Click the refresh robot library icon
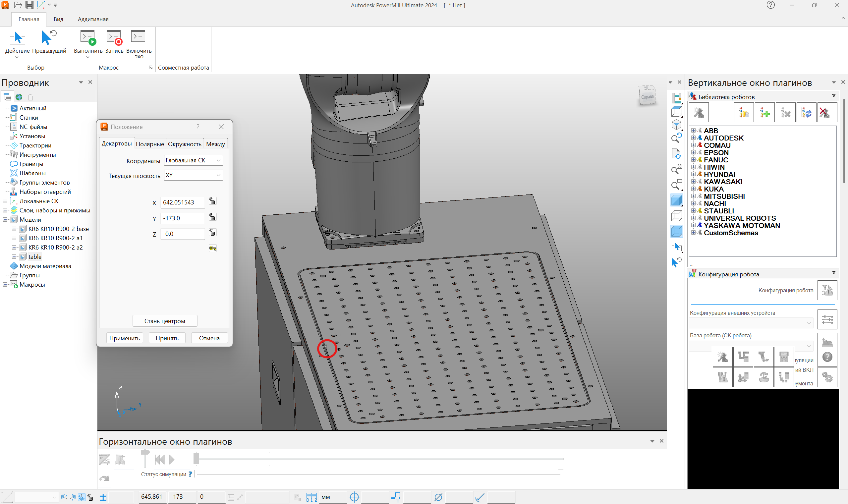Screen dimensions: 848x504 pyautogui.click(x=806, y=112)
